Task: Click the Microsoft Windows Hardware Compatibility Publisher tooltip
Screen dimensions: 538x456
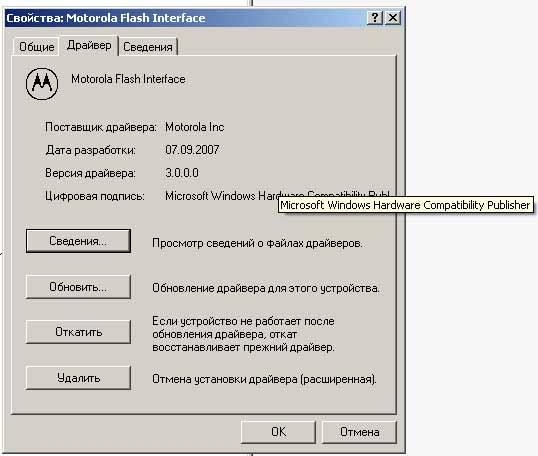Action: [x=406, y=205]
